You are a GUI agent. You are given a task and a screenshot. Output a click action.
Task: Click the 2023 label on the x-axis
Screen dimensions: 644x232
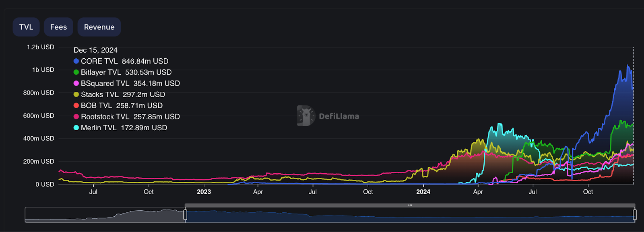click(204, 192)
